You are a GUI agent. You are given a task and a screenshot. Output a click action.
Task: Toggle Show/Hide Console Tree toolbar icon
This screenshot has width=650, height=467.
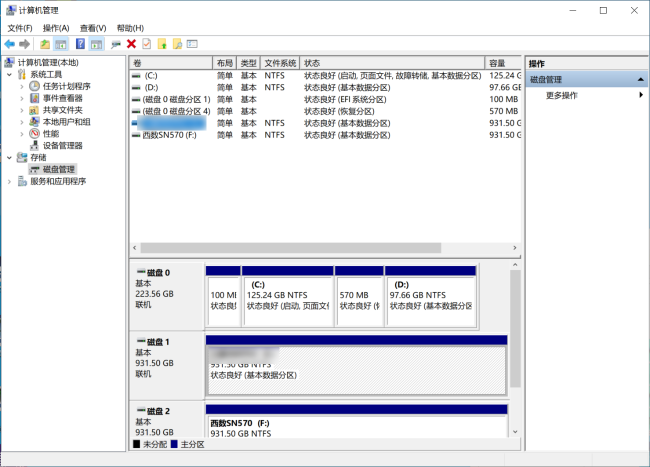point(61,44)
